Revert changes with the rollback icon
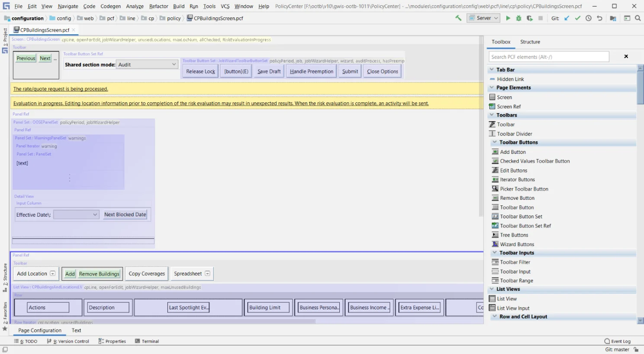 [x=599, y=18]
